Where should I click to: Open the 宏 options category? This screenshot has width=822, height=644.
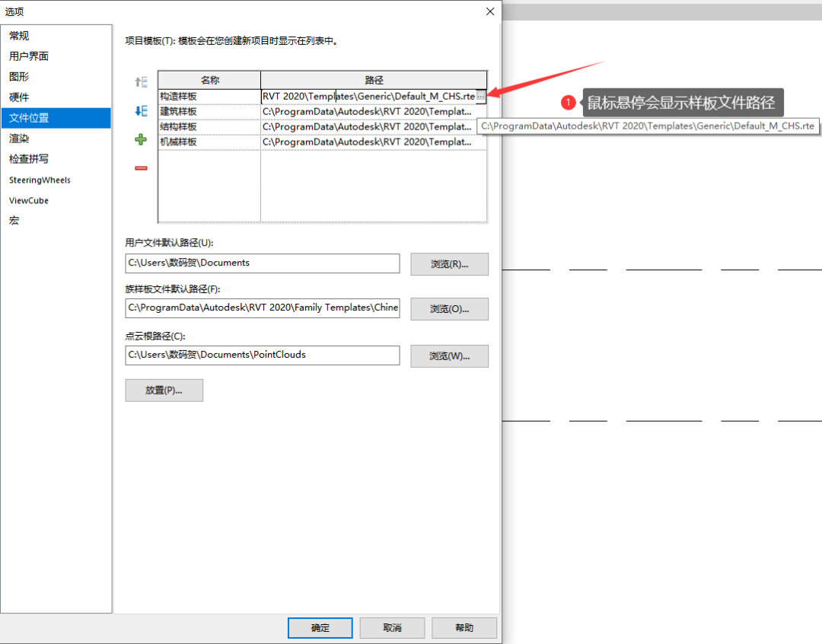pyautogui.click(x=56, y=221)
